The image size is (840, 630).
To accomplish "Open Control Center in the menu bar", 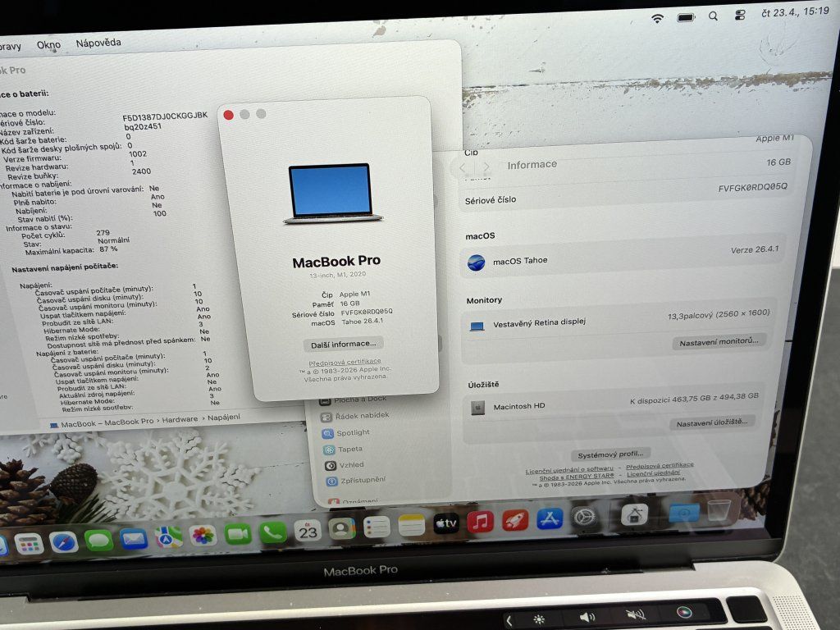I will (740, 15).
